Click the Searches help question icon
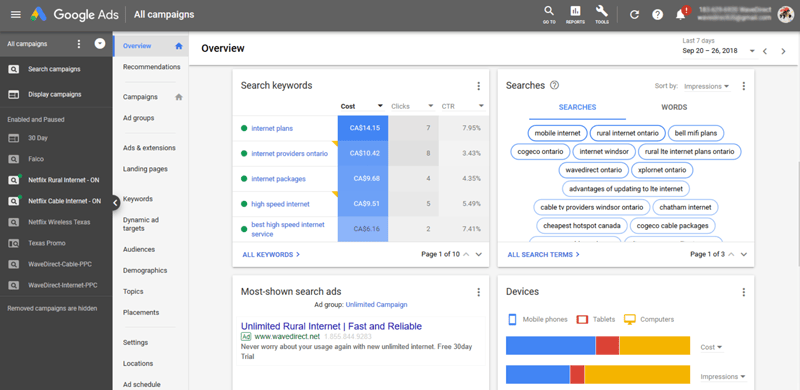The width and height of the screenshot is (800, 390). tap(555, 85)
